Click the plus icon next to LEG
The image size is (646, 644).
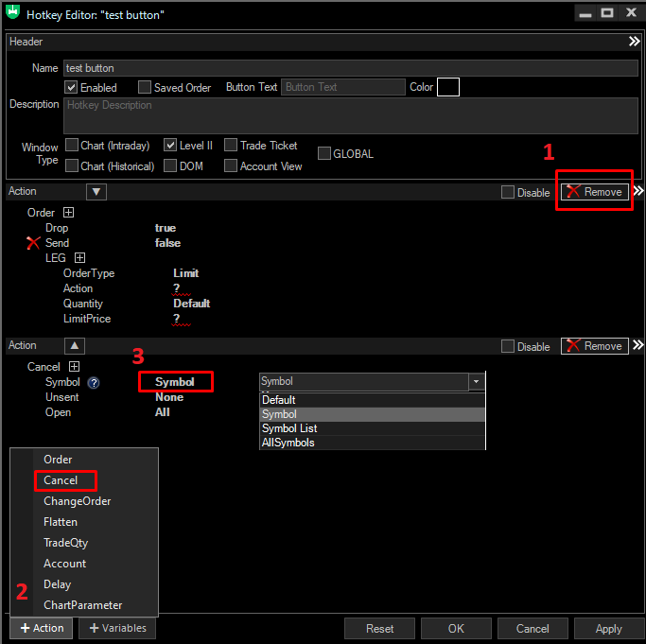point(80,258)
